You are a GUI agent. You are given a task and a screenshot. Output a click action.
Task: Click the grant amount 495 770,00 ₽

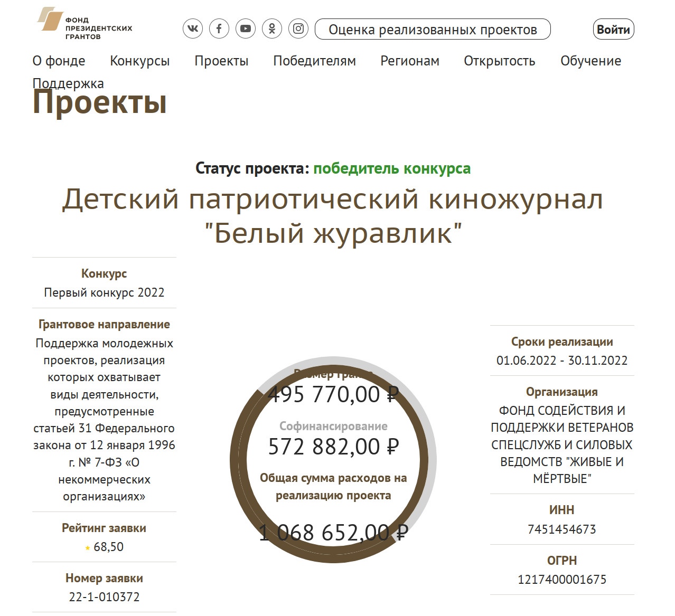click(333, 394)
